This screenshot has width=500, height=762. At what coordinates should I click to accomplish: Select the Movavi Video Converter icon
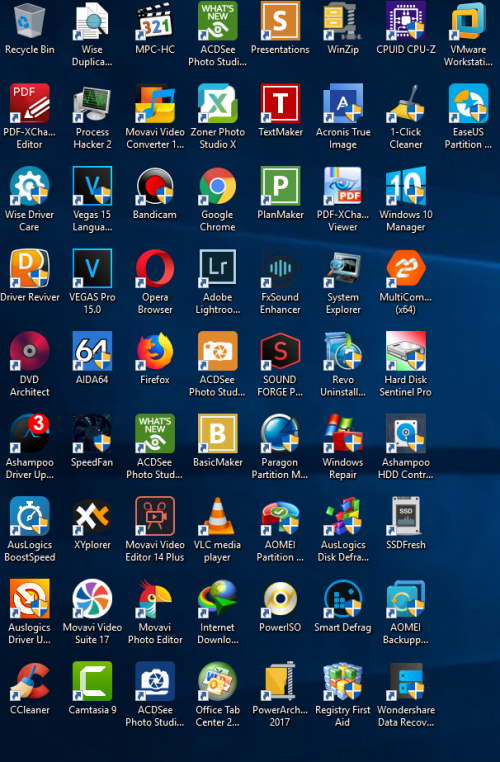pyautogui.click(x=155, y=103)
